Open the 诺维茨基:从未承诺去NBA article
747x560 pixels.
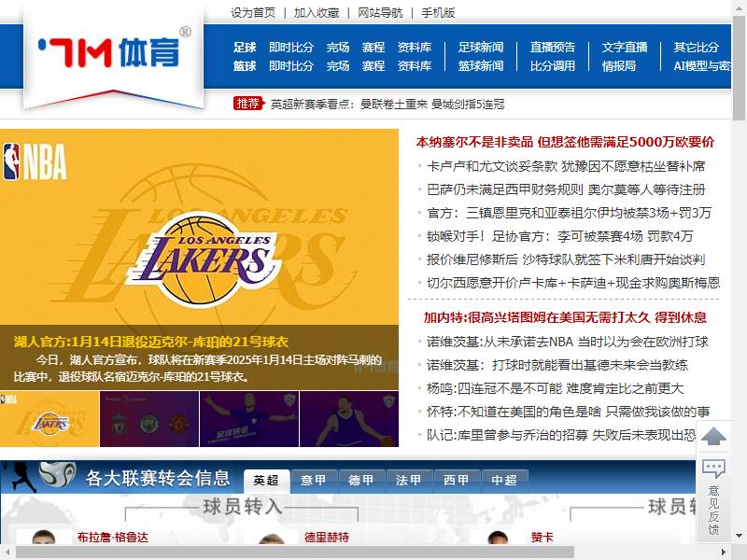coord(568,342)
